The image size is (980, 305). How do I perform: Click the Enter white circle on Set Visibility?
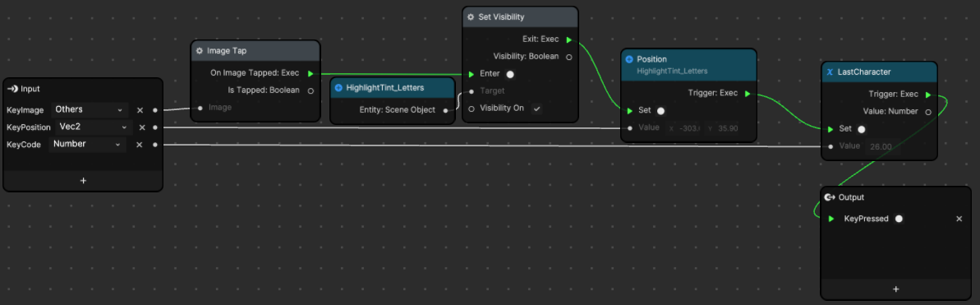[510, 74]
